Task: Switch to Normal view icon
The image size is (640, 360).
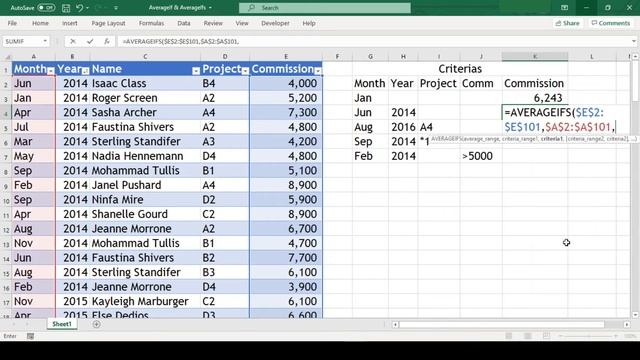Action: tap(509, 336)
